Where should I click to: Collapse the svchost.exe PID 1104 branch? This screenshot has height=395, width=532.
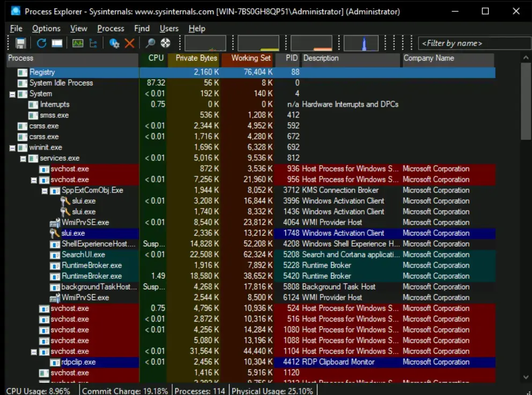34,352
